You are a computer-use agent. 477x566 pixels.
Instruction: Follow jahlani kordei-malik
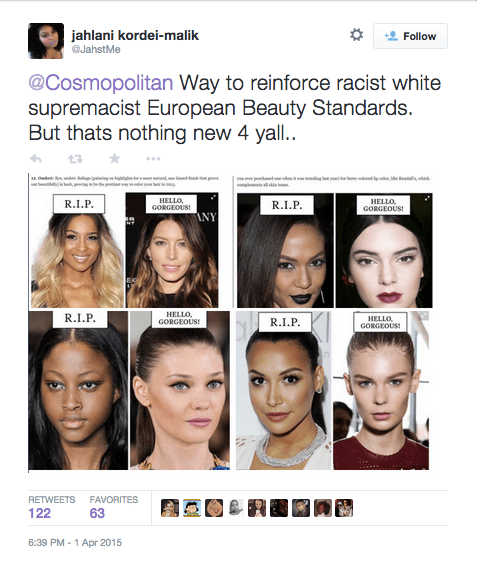tap(410, 36)
